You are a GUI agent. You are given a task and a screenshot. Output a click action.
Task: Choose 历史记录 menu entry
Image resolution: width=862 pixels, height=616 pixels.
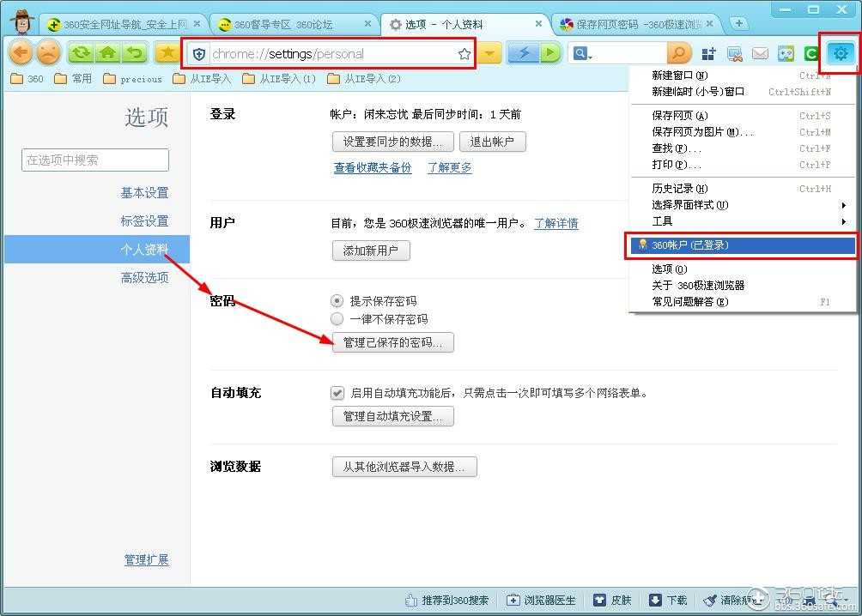742,189
